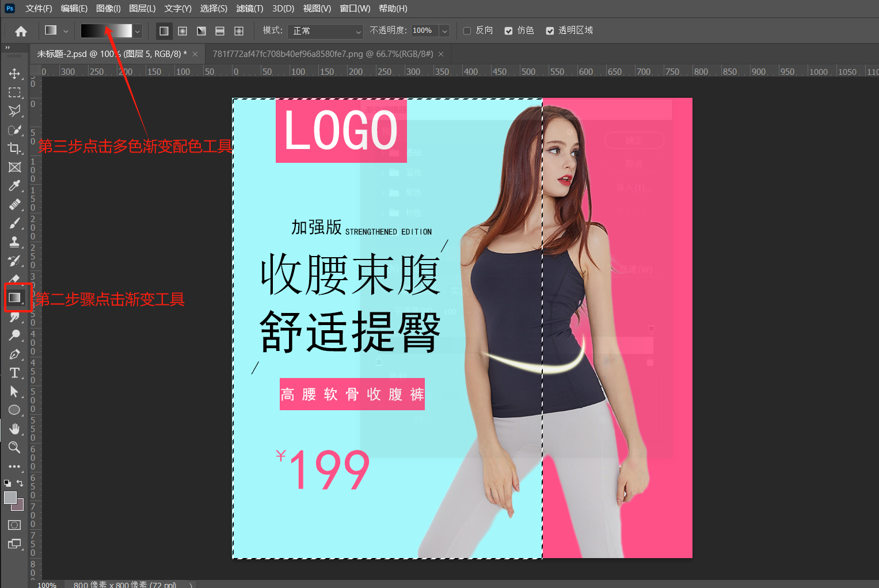Uncheck the 透明区域 transparency checkbox
This screenshot has height=588, width=879.
click(550, 30)
